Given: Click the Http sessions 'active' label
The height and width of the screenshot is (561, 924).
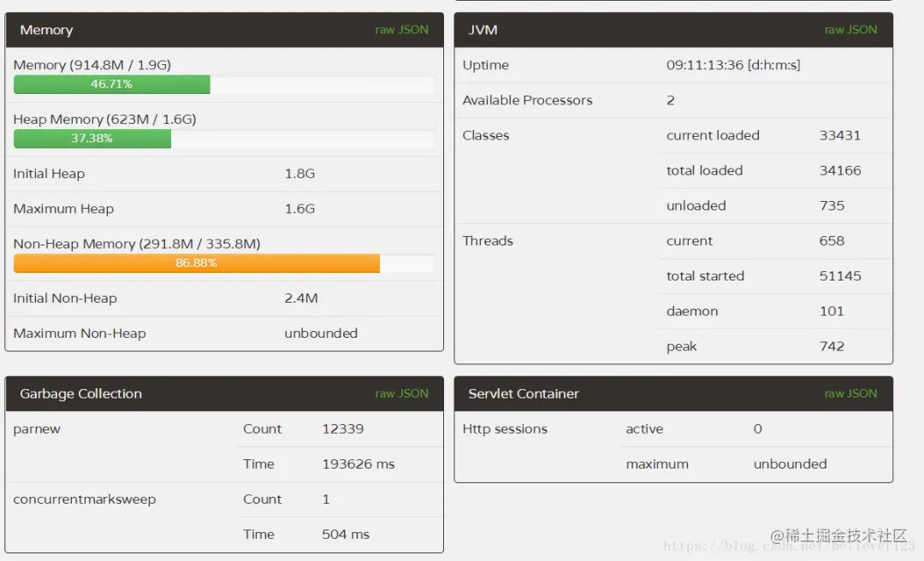Looking at the screenshot, I should coord(645,429).
